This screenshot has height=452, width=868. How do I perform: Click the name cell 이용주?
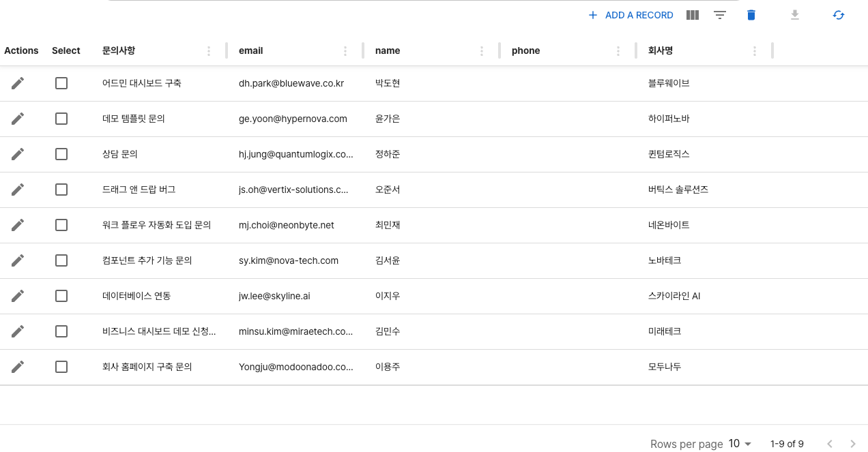click(x=388, y=367)
